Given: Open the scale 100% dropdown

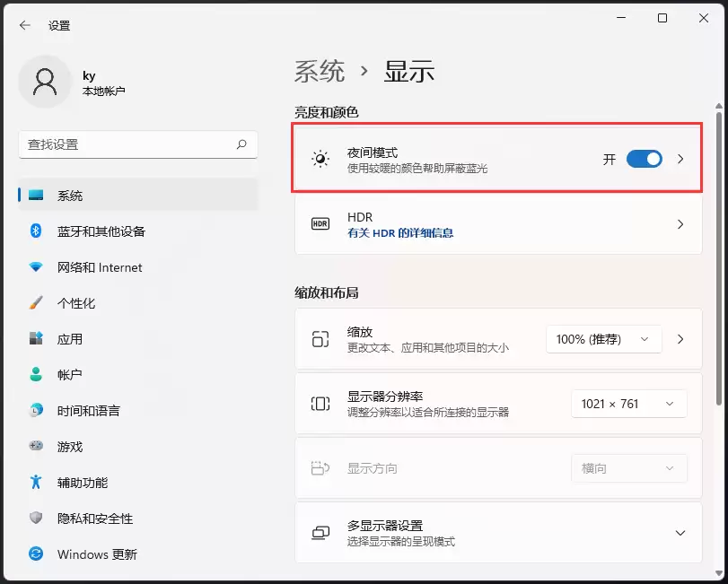Looking at the screenshot, I should tap(603, 339).
